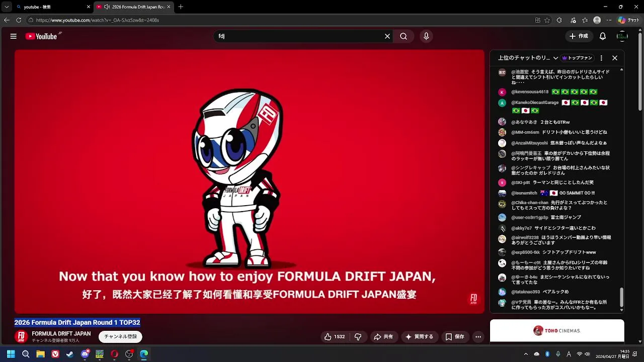
Task: Open browser settings and more menu
Action: [609, 20]
